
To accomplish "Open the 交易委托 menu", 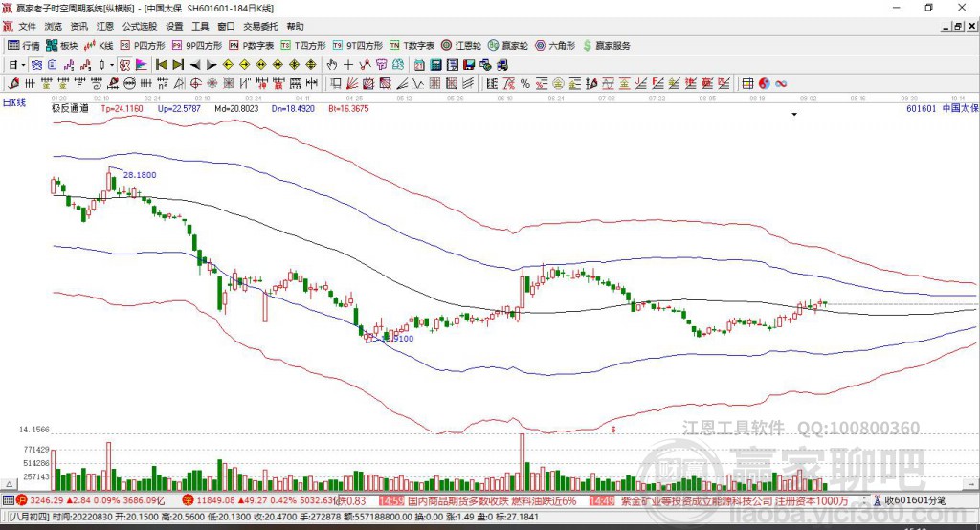I will click(x=260, y=26).
